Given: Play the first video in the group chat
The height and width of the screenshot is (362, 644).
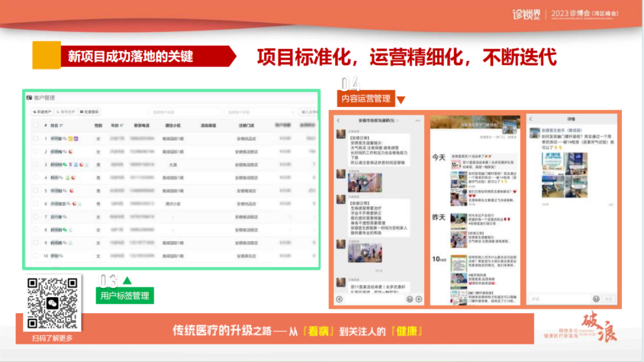Looking at the screenshot, I should pyautogui.click(x=365, y=182).
